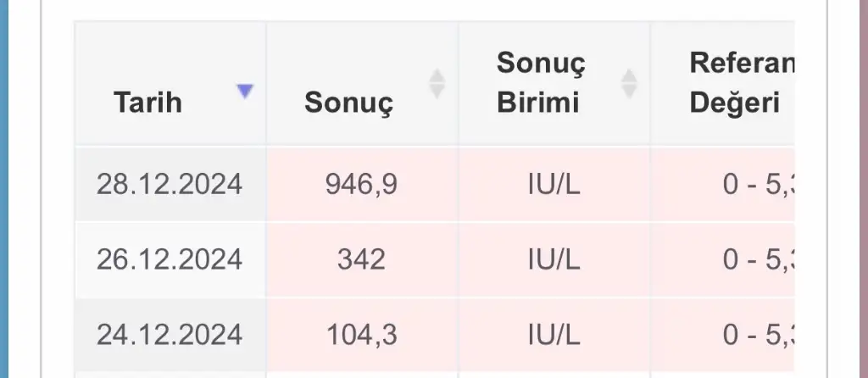The height and width of the screenshot is (378, 868).
Task: Select the 26.12.2024 date cell
Action: coord(170,258)
